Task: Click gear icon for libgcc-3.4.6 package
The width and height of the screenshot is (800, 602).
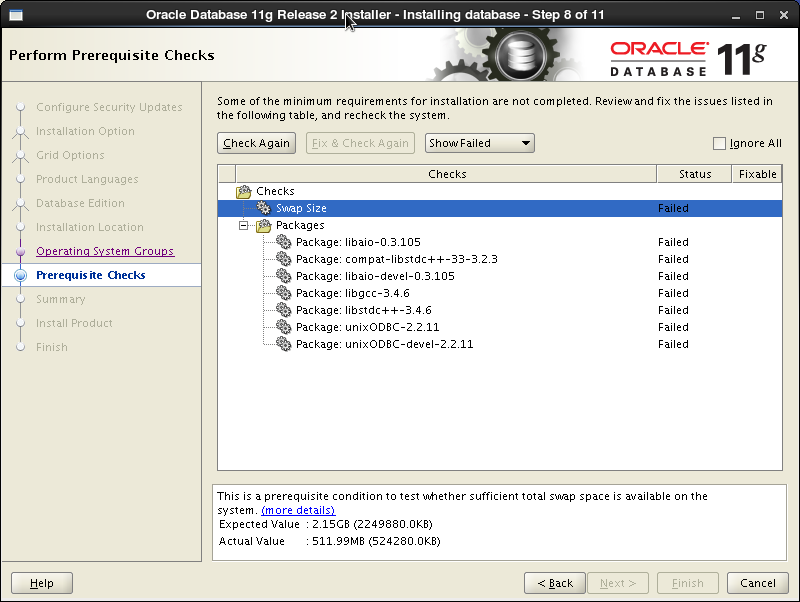Action: 283,293
